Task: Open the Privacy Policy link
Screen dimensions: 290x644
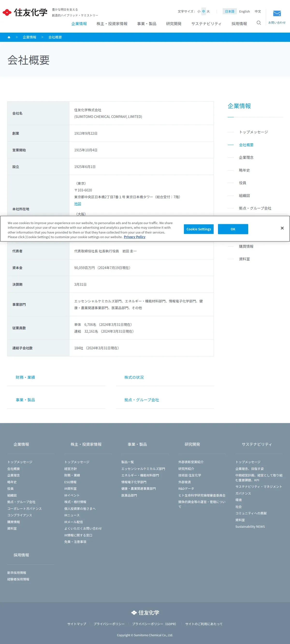Action: [x=135, y=237]
